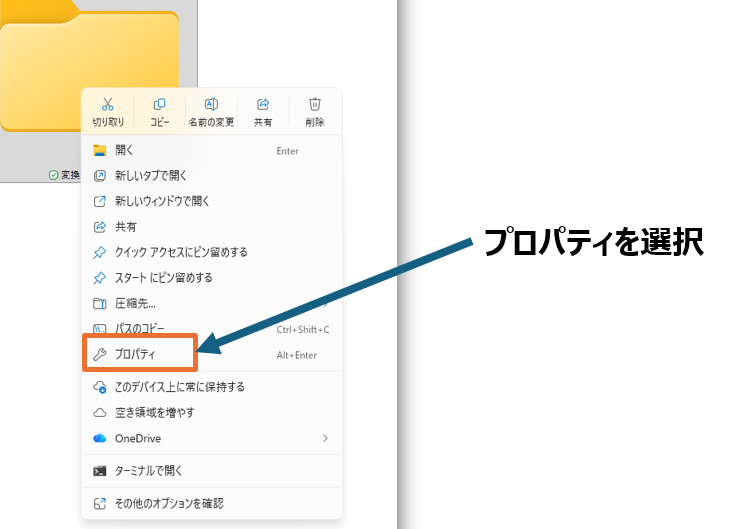Select ターミナルで開く entry
The width and height of the screenshot is (736, 529).
[211, 471]
